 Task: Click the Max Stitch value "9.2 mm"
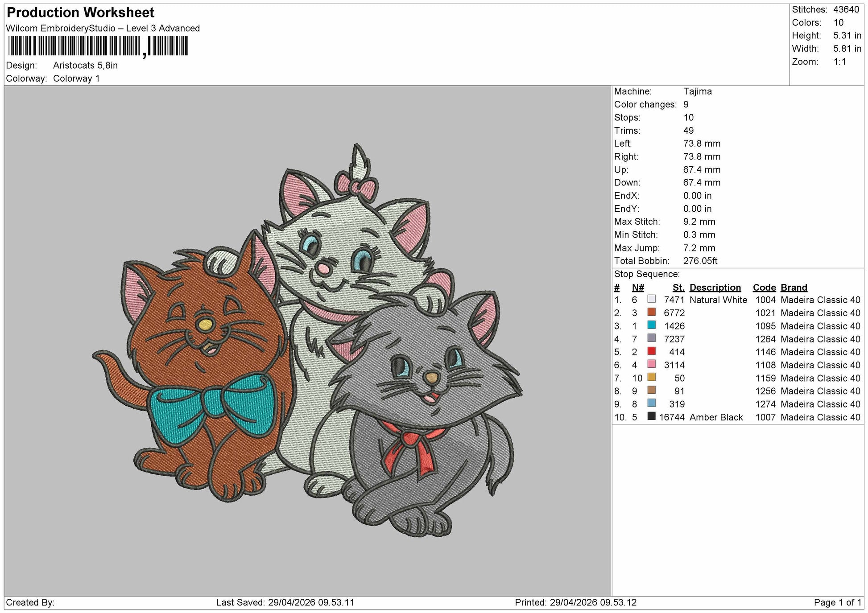coord(699,222)
